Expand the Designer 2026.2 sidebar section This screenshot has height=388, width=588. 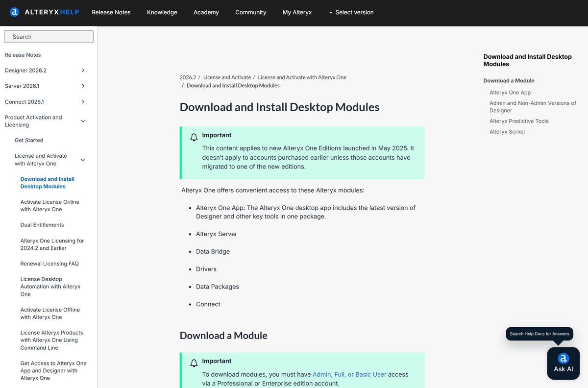pos(83,71)
